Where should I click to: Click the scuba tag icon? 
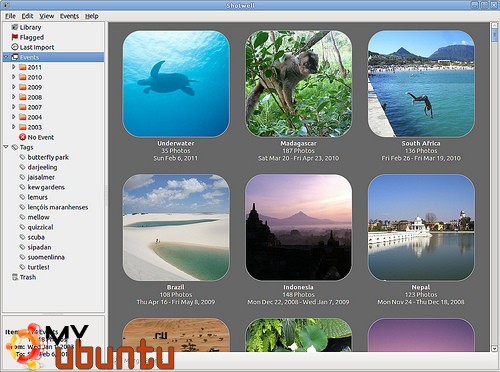[23, 237]
